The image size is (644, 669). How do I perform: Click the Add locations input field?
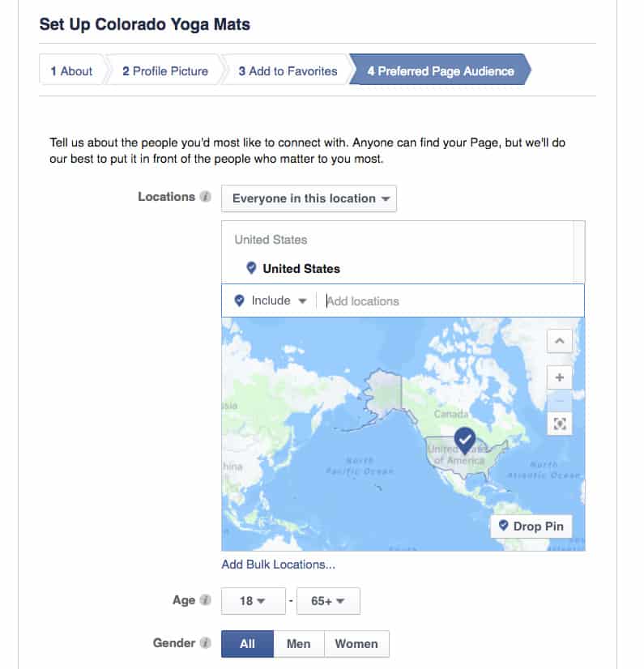(x=451, y=300)
